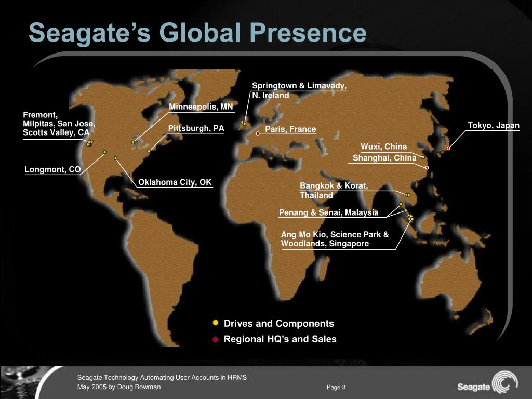Click the 'Seagate's Global Presence' title
This screenshot has width=532, height=399.
[x=197, y=33]
